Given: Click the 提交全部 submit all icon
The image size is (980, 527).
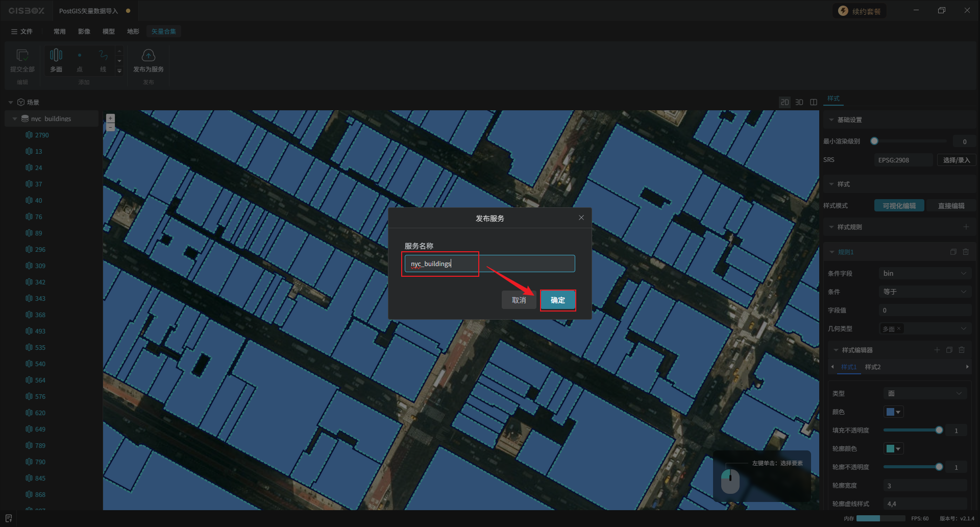Looking at the screenshot, I should click(x=22, y=55).
